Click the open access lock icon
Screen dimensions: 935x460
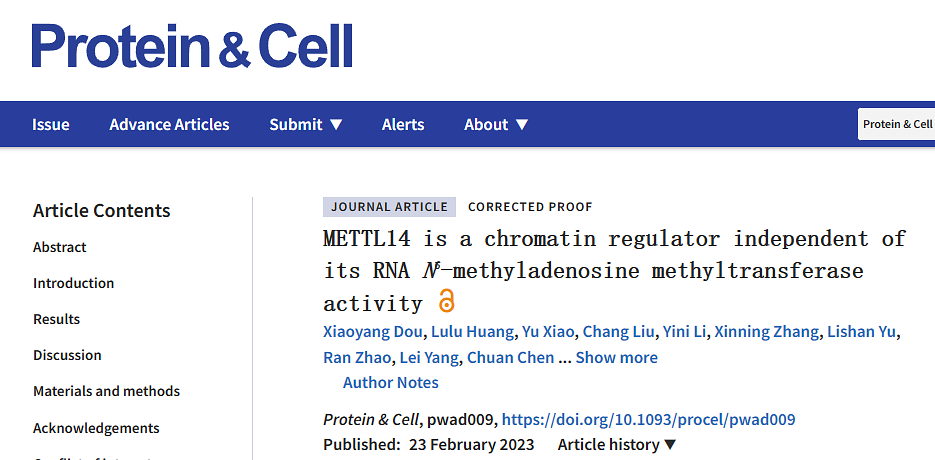[x=447, y=301]
